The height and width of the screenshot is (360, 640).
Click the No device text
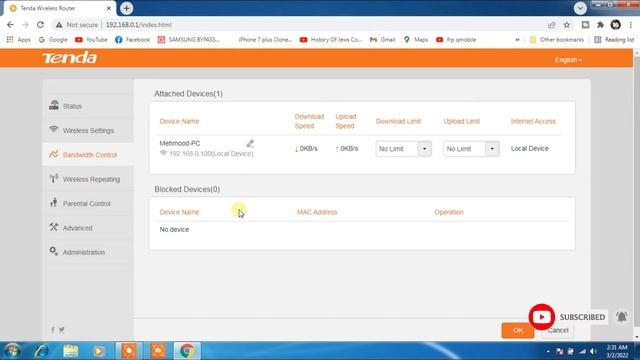point(174,229)
